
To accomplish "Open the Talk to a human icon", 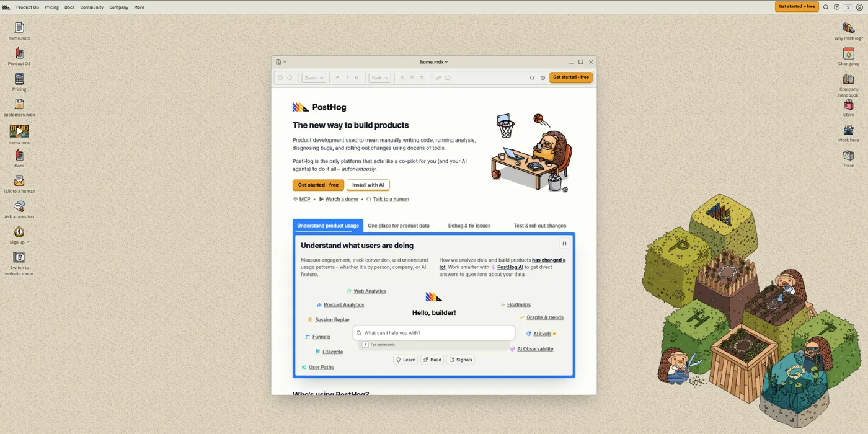I will [19, 184].
